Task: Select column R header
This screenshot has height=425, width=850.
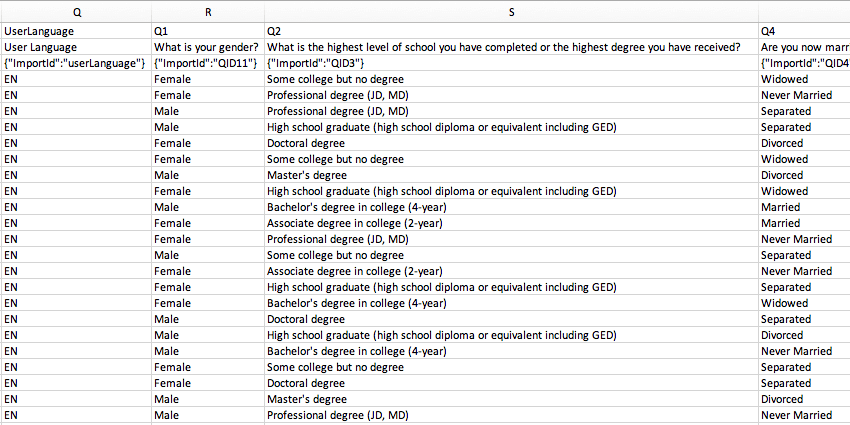Action: (208, 12)
